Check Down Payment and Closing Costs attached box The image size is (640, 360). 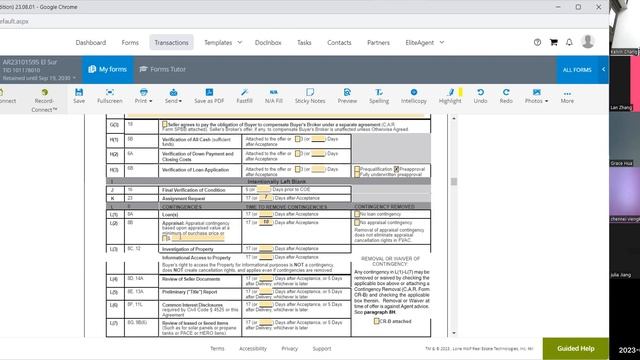pos(298,153)
